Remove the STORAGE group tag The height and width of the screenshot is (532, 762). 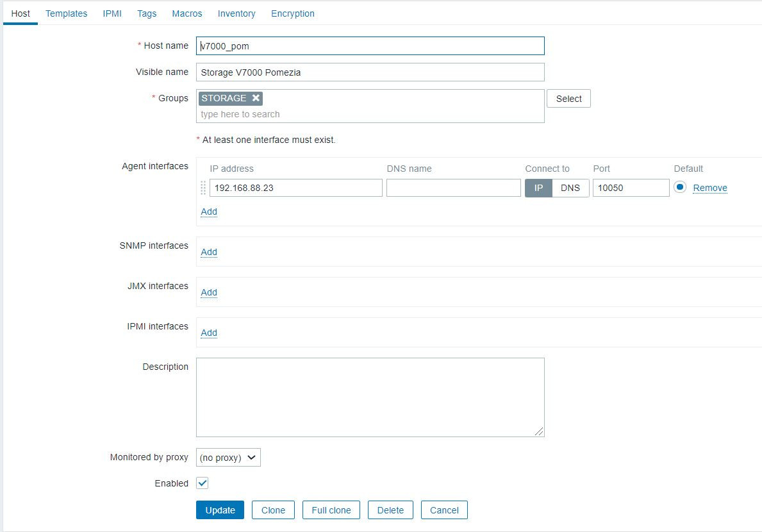click(256, 98)
